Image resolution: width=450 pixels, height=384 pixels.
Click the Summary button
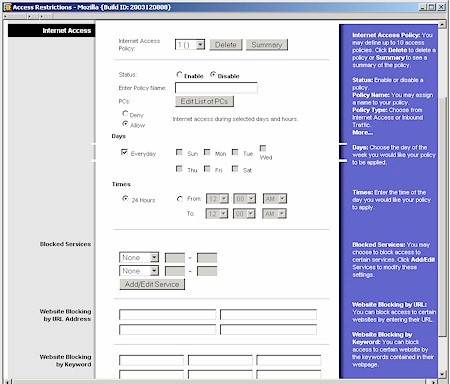(x=267, y=45)
